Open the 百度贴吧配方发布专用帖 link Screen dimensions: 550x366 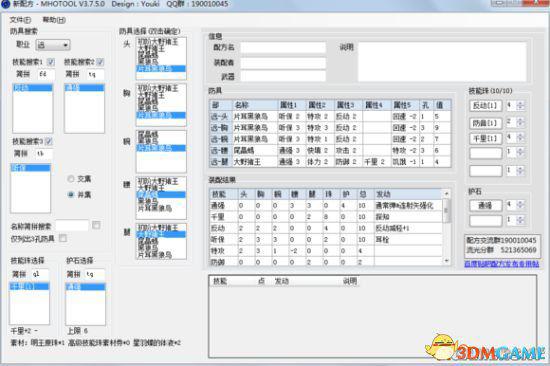tap(502, 264)
